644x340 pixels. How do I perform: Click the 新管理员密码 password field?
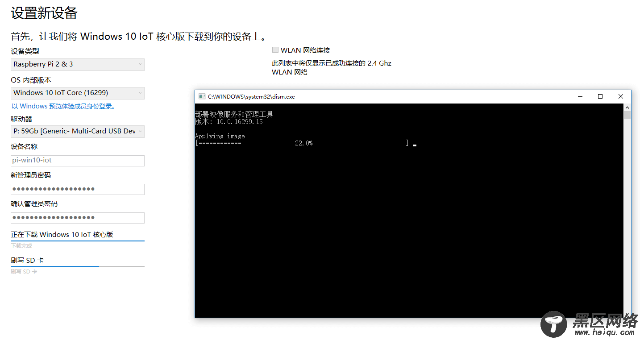click(x=78, y=189)
